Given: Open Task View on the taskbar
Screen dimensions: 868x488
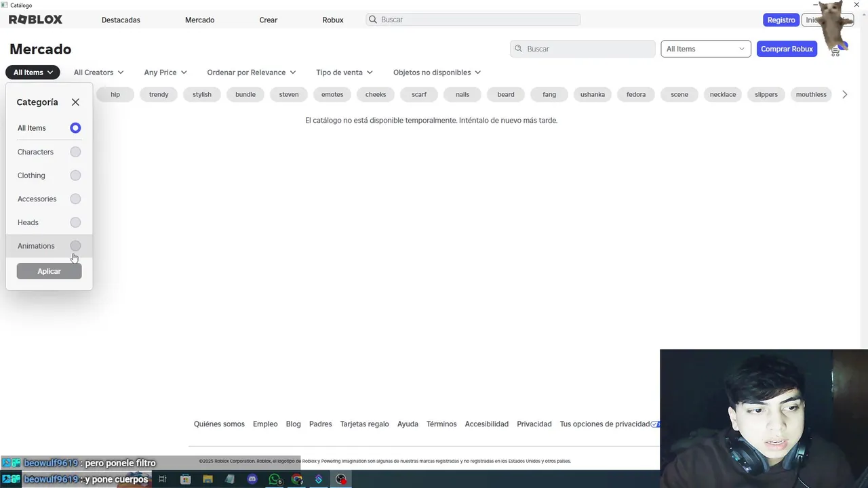Looking at the screenshot, I should click(x=163, y=479).
